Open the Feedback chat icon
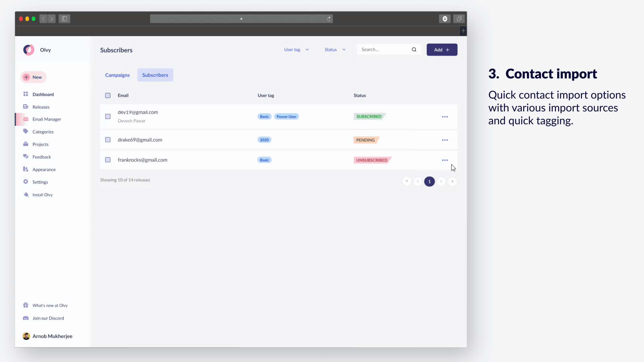 click(25, 157)
